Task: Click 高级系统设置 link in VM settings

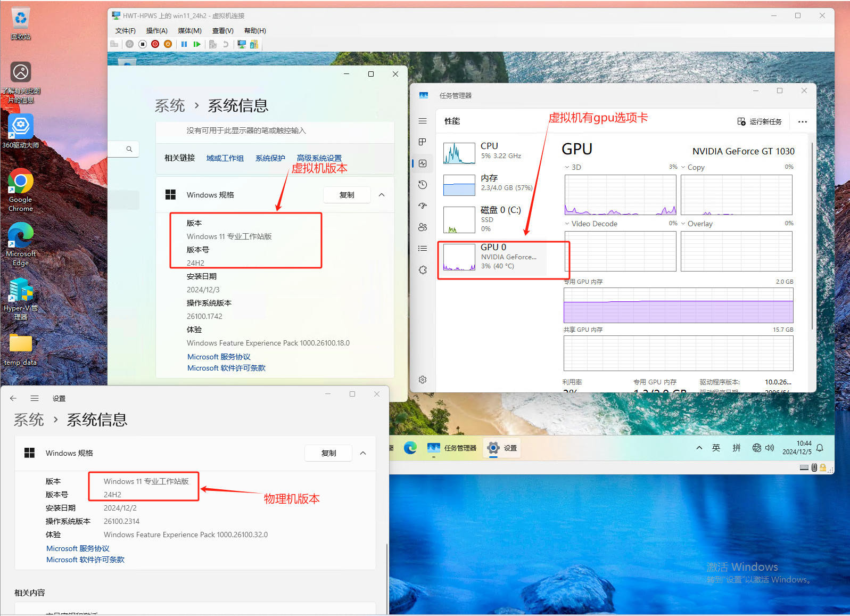Action: [319, 158]
